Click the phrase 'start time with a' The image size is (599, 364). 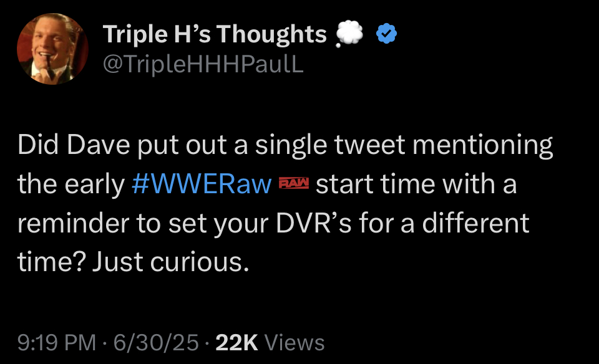pos(416,185)
